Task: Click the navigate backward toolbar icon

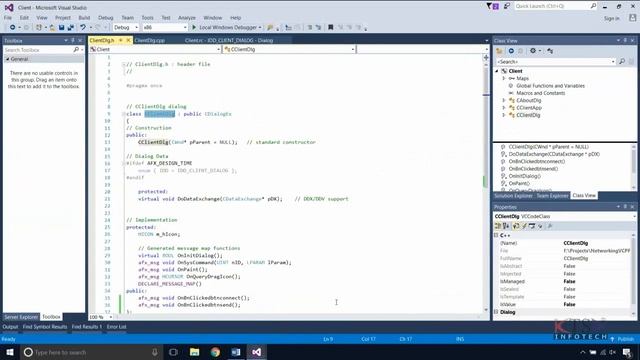Action: (x=13, y=27)
